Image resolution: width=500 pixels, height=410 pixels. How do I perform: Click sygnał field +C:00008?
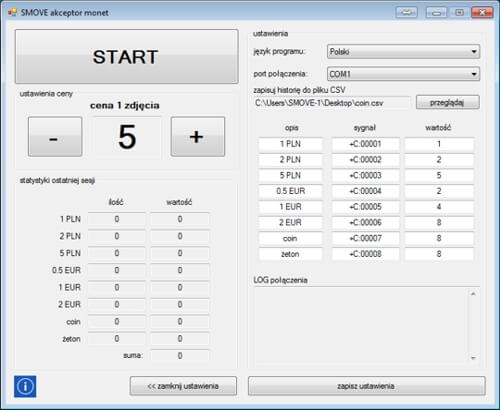365,254
